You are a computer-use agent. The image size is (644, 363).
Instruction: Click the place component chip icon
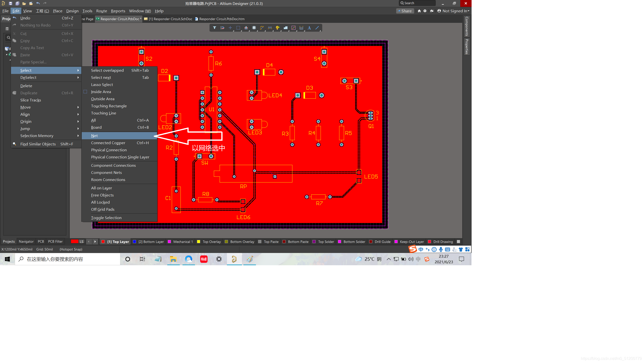[x=254, y=28]
